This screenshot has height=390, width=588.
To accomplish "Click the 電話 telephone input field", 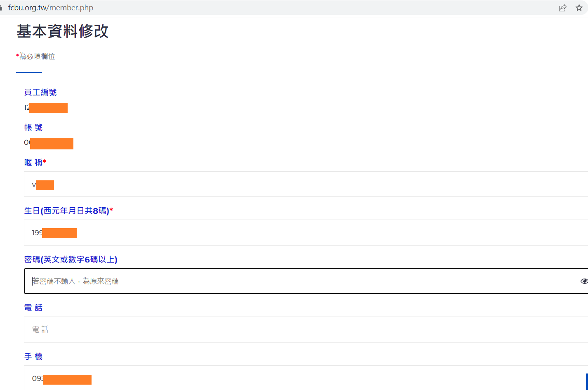I will (306, 329).
